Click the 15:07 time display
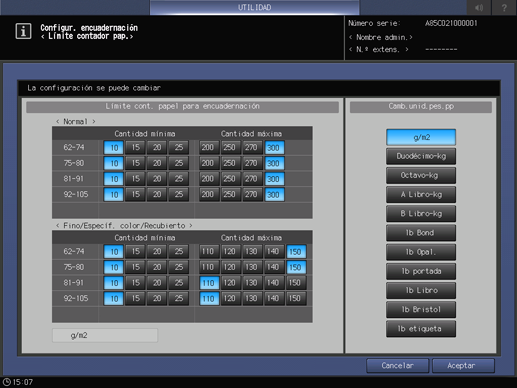Screen dimensions: 517x388 pos(23,382)
